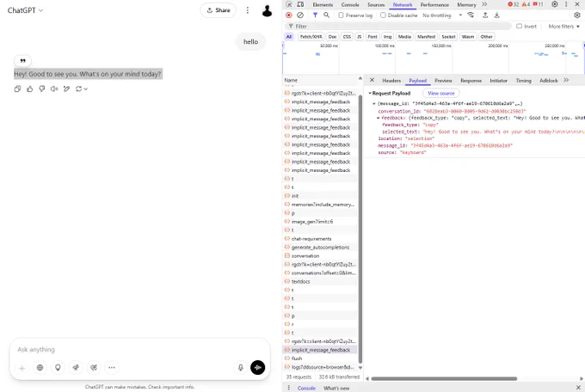Show more request detail tabs after Adblock
Image resolution: width=585 pixels, height=392 pixels.
(566, 80)
